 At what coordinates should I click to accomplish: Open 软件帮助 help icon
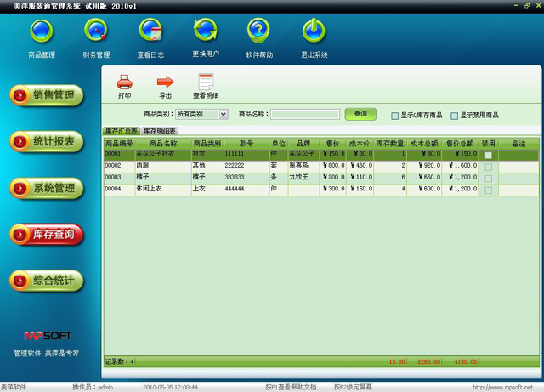(x=259, y=34)
